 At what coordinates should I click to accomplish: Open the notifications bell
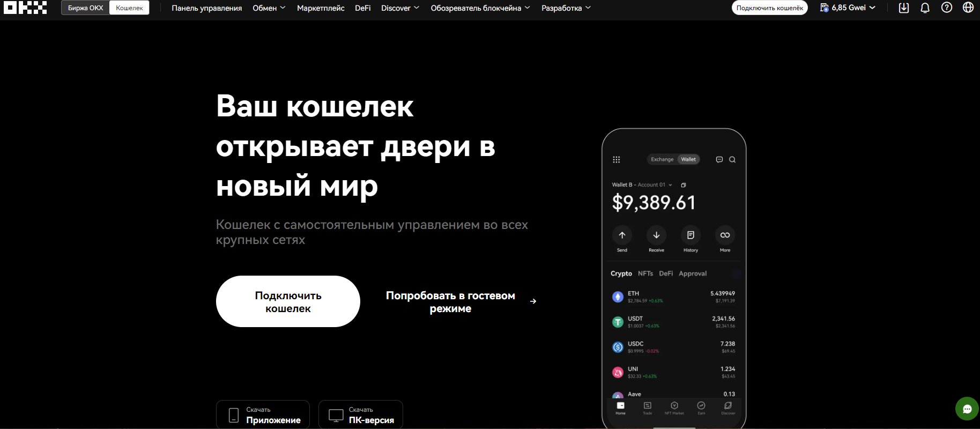click(x=925, y=8)
